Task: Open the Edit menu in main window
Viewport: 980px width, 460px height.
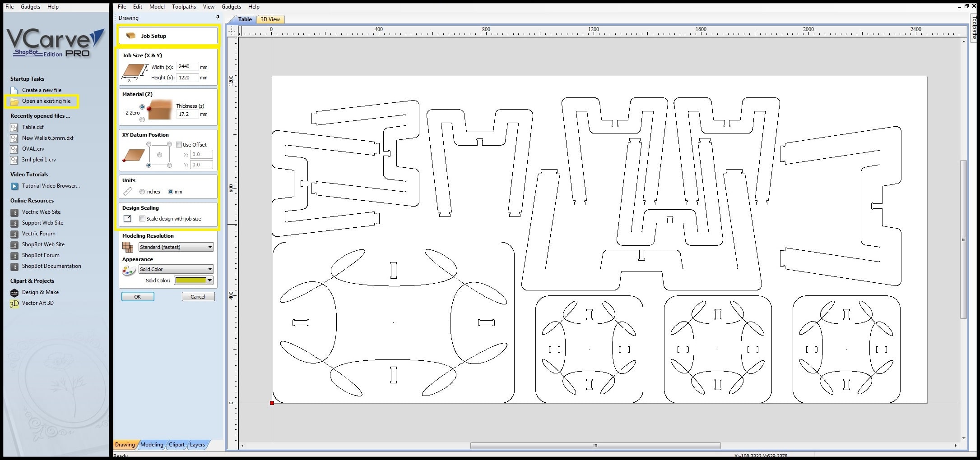Action: pos(138,7)
